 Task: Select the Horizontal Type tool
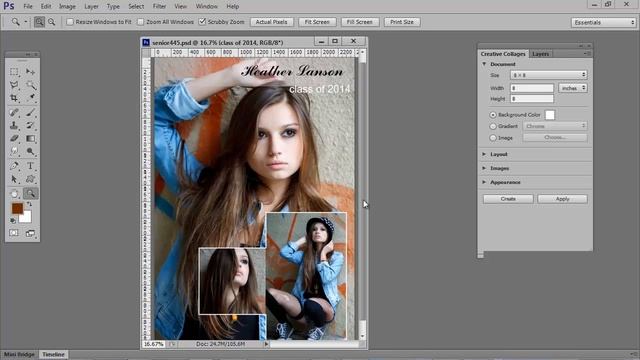(31, 166)
